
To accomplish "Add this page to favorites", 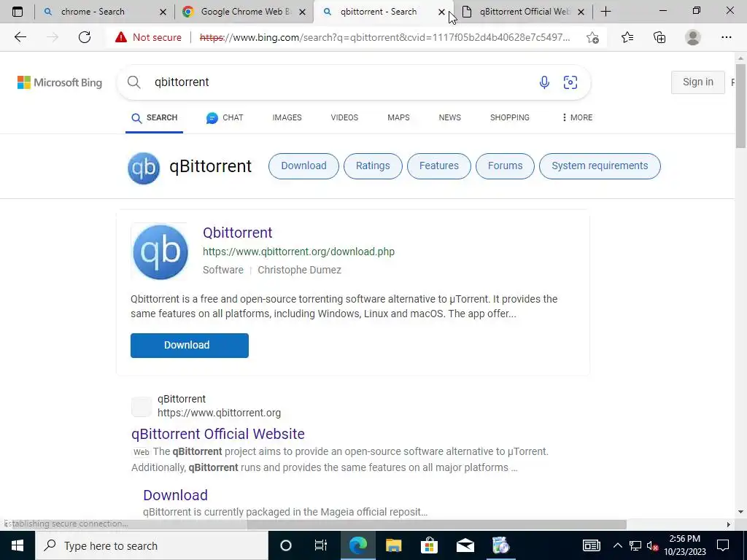I will point(592,37).
